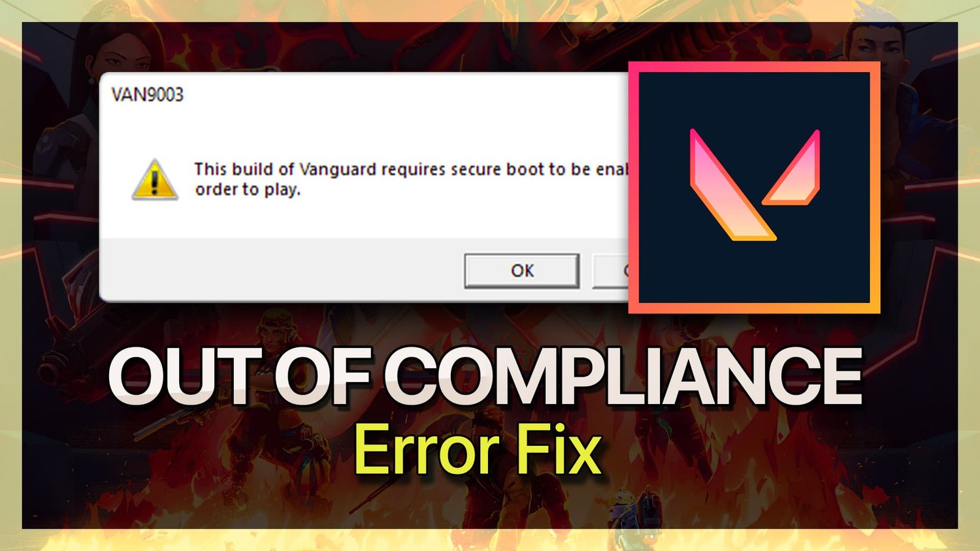
Task: Click the "order to play." message line
Action: (248, 190)
